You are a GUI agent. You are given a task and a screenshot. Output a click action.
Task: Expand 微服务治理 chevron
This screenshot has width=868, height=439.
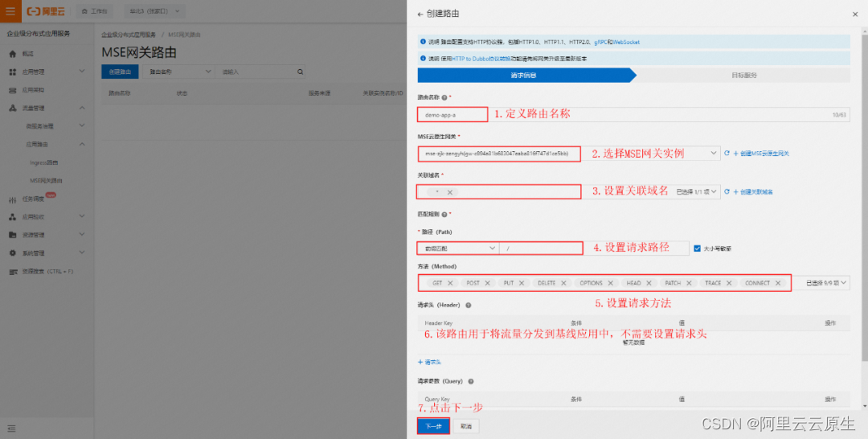click(82, 125)
